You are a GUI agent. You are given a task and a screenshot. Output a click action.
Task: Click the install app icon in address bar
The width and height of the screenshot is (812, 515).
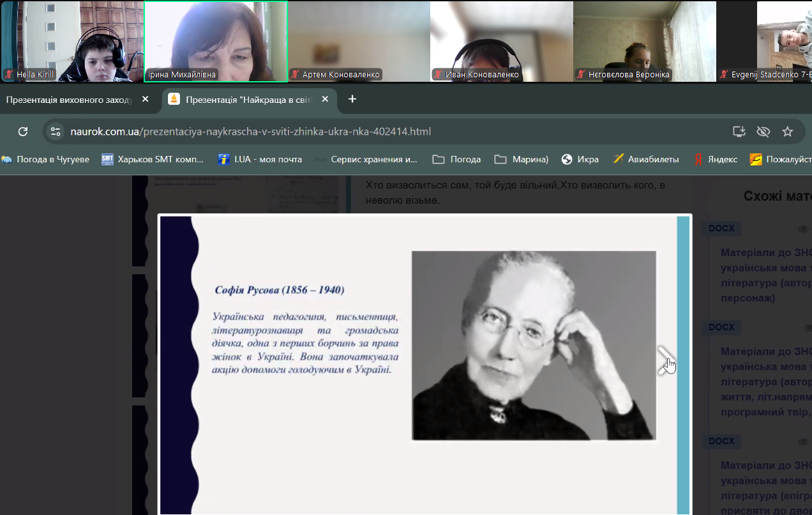739,132
